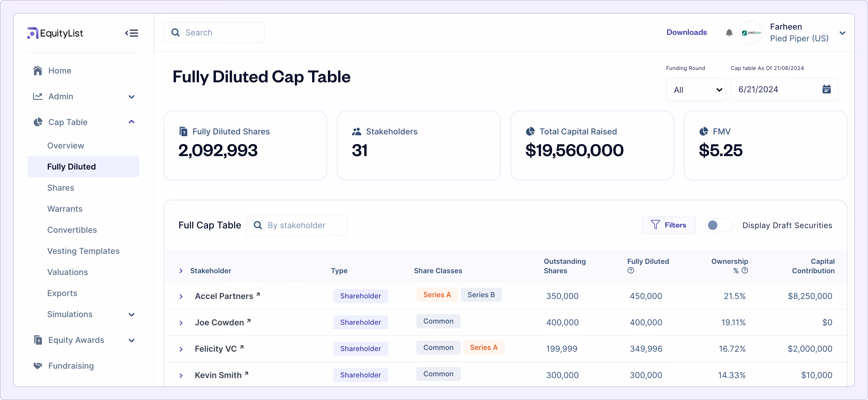The width and height of the screenshot is (868, 400).
Task: Open the Convertibles sidebar item
Action: [x=72, y=230]
